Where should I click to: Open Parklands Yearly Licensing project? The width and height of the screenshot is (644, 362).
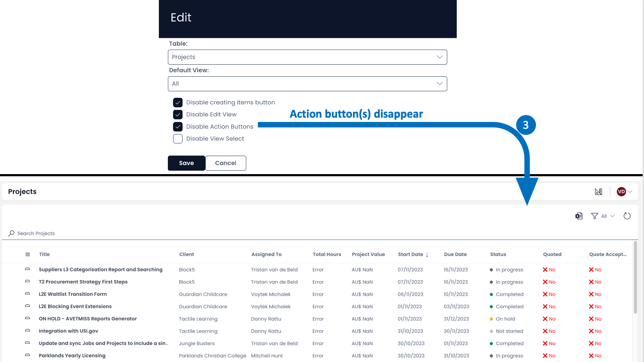coord(72,356)
